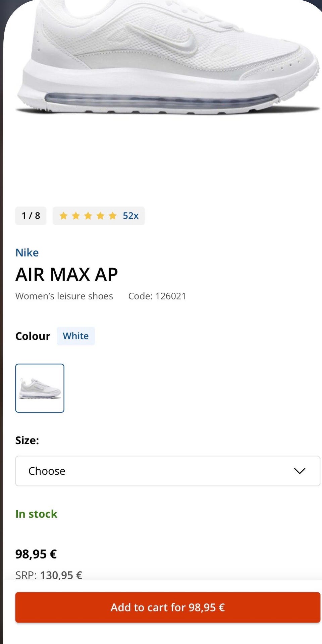
Task: Click the second rating star
Action: (x=76, y=216)
